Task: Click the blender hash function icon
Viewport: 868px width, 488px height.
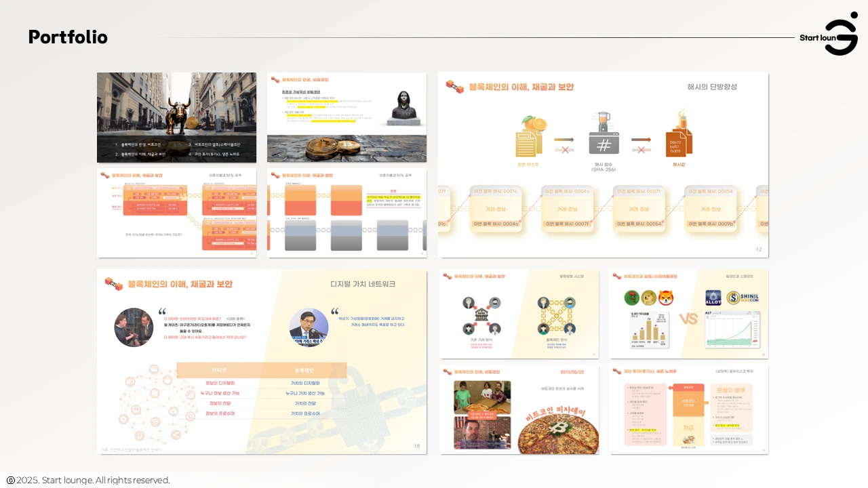Action: click(x=603, y=135)
